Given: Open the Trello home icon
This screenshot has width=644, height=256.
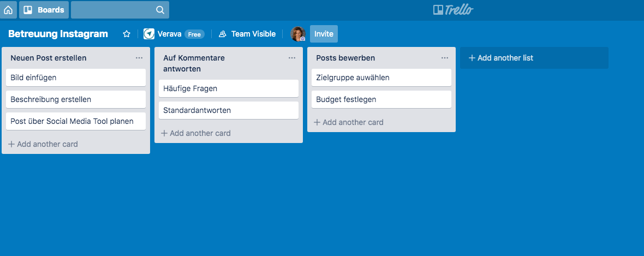Looking at the screenshot, I should click(x=8, y=10).
